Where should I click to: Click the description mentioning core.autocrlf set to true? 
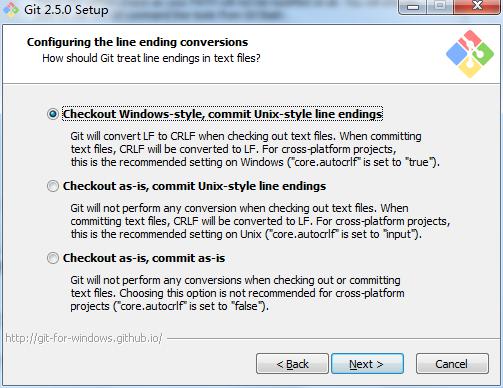[255, 149]
